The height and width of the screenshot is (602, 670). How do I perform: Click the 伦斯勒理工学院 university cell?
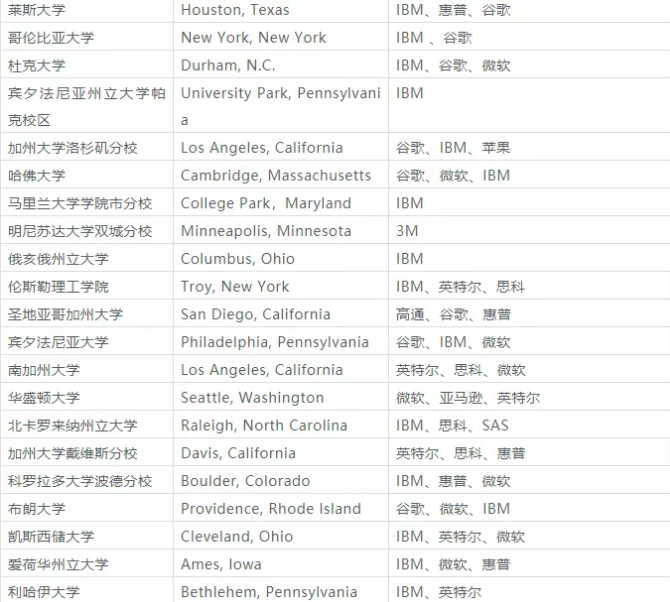point(57,287)
